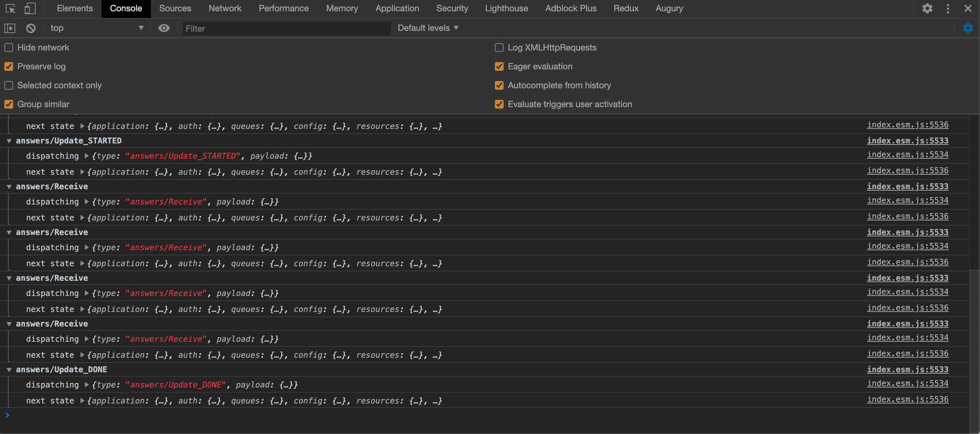The height and width of the screenshot is (434, 980).
Task: Select the Console tab
Action: click(126, 8)
